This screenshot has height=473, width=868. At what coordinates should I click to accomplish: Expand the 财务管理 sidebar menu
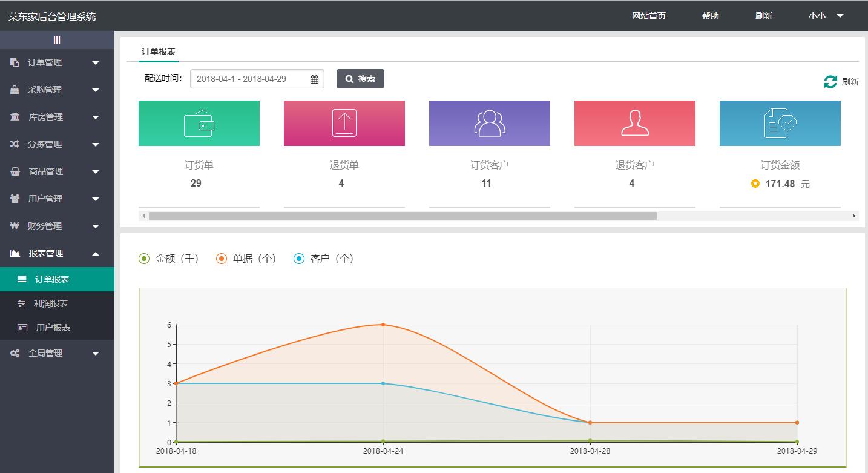(57, 226)
